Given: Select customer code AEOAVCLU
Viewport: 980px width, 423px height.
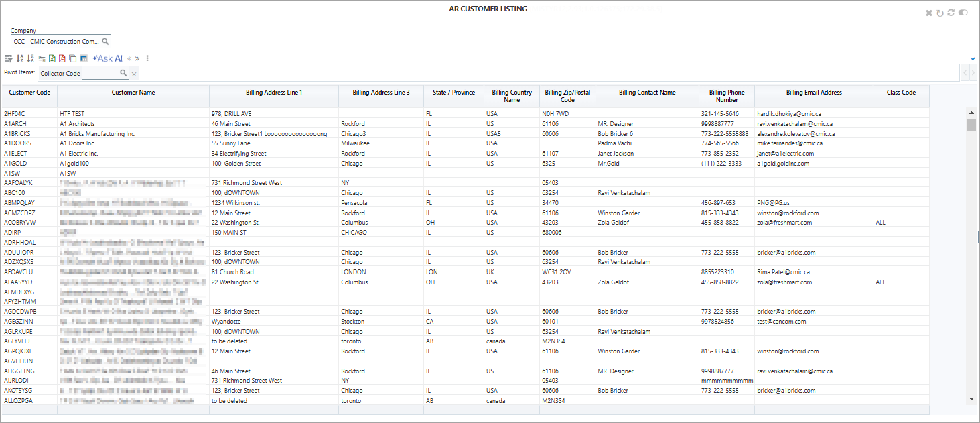Looking at the screenshot, I should [18, 272].
